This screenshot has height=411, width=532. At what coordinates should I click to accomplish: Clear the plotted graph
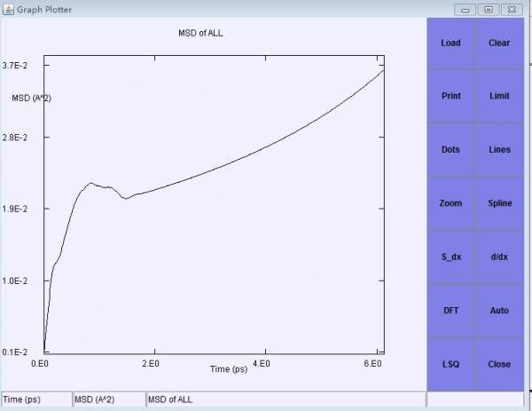pos(499,43)
